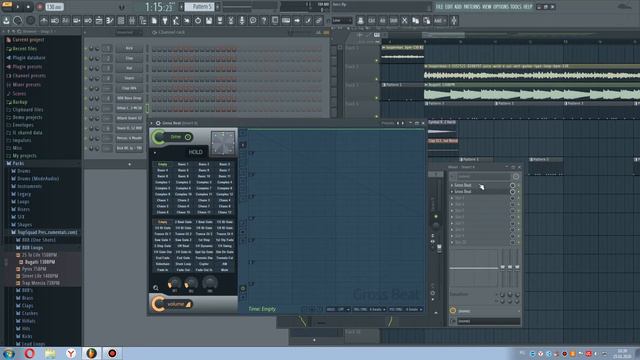
Task: Open the PATTERNS menu
Action: point(472,7)
